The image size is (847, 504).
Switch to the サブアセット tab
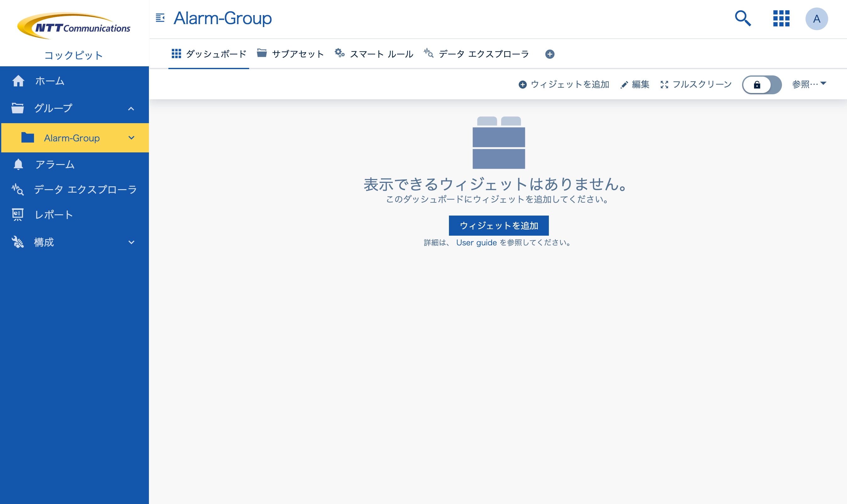tap(290, 54)
